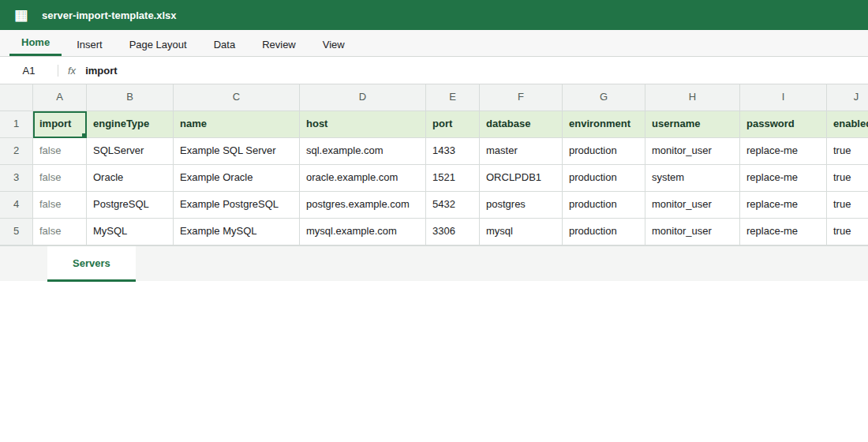This screenshot has width=868, height=442.
Task: Select the Example Oracle cell
Action: (236, 178)
